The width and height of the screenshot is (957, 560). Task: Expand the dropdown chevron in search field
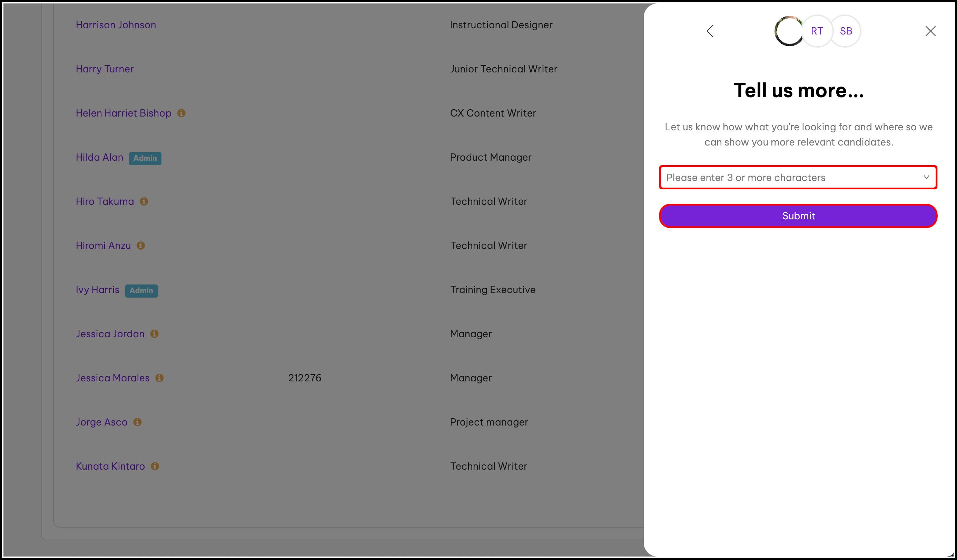(926, 177)
